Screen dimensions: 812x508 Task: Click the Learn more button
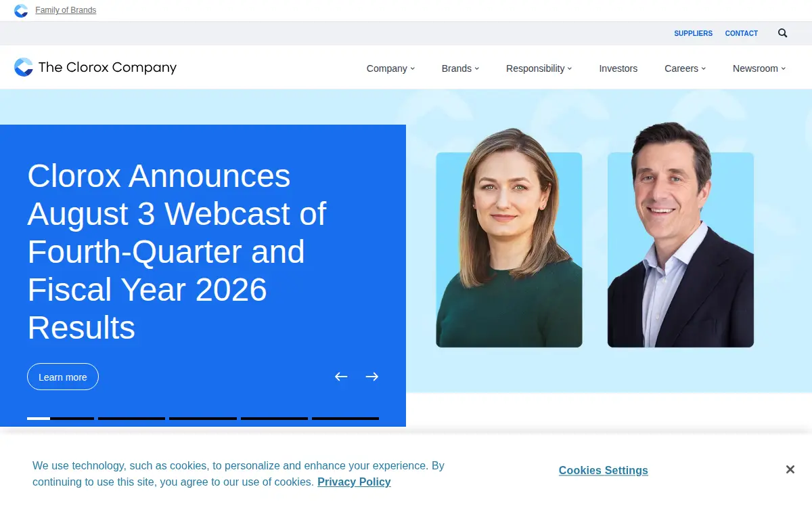click(63, 377)
